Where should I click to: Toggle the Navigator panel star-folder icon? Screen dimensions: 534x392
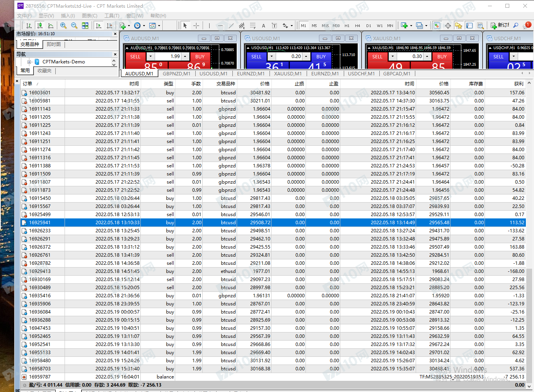click(459, 26)
